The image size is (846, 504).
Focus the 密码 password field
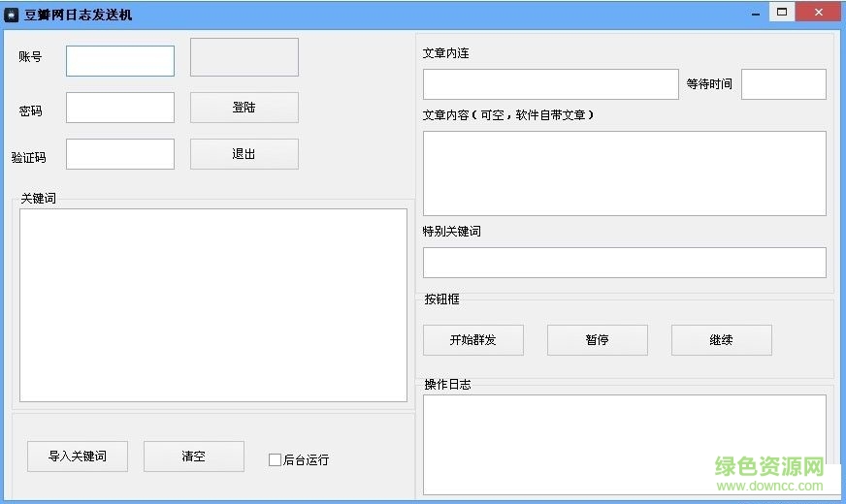[120, 108]
